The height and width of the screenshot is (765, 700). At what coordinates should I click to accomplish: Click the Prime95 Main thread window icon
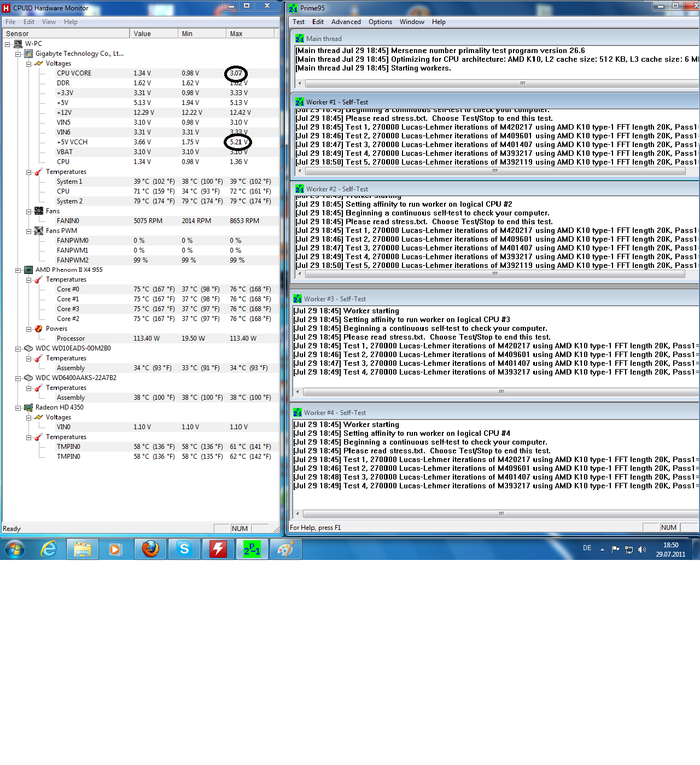300,39
